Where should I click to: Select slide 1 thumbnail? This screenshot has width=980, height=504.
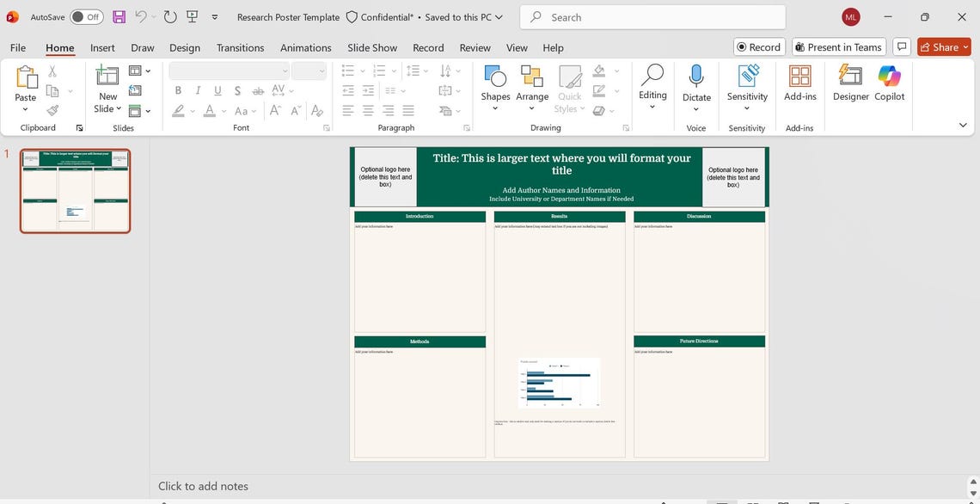point(75,191)
